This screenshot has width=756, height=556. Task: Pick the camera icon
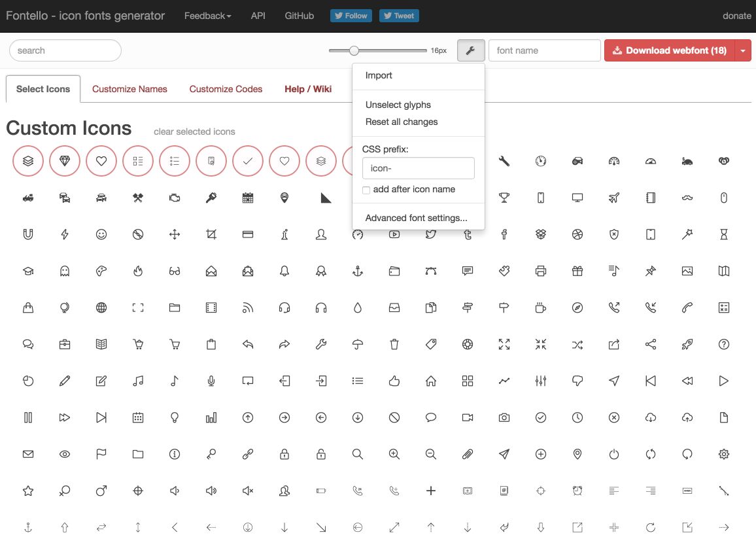[504, 417]
